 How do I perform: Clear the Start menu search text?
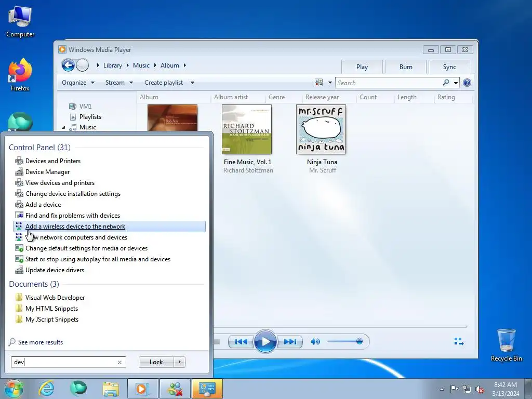tap(119, 362)
